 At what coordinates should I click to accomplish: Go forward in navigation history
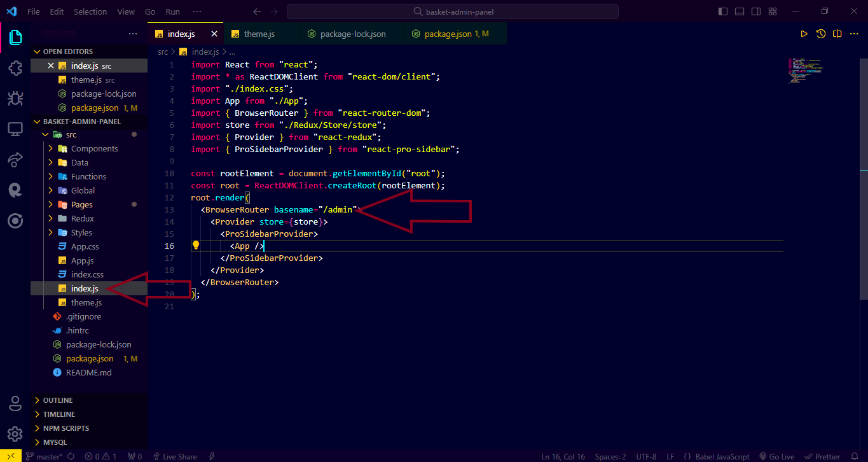pyautogui.click(x=274, y=11)
